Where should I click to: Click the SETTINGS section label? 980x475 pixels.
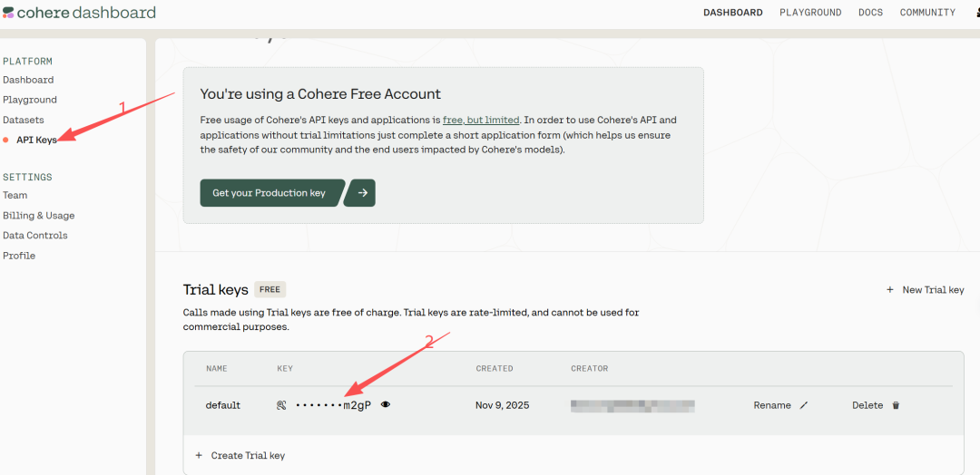(27, 178)
